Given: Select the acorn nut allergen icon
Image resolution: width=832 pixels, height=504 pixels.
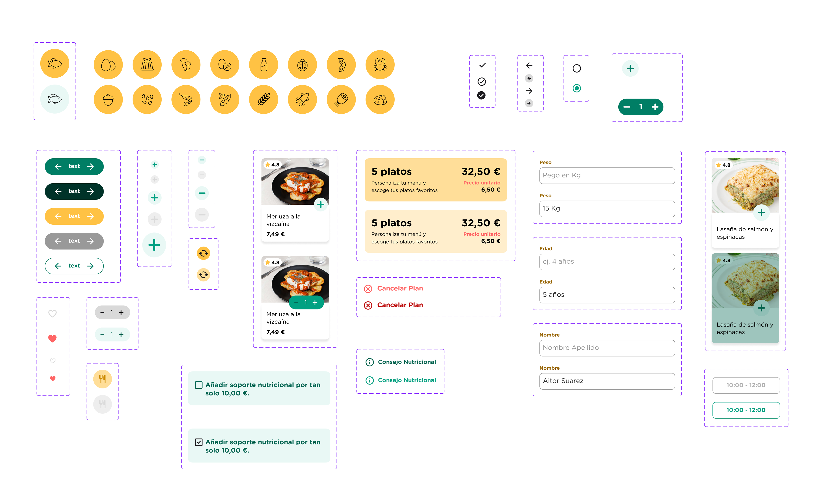Looking at the screenshot, I should (x=108, y=100).
